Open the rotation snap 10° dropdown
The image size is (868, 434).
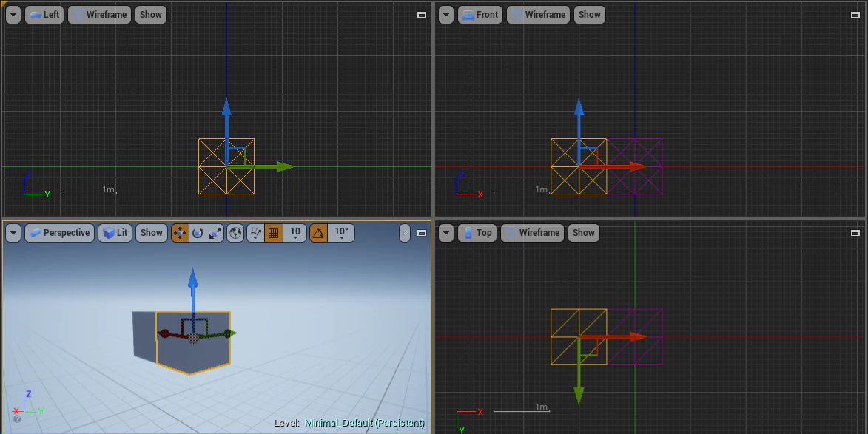coord(341,233)
